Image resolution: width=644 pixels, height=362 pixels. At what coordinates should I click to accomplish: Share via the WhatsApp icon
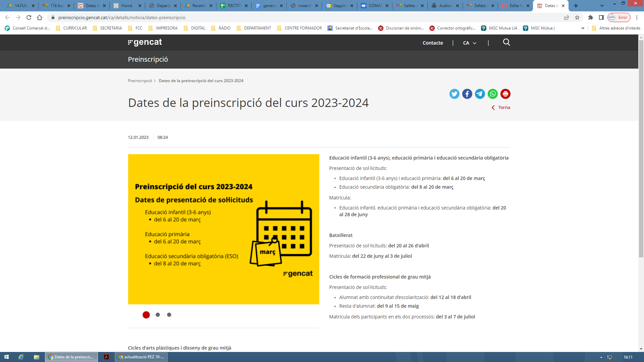[x=492, y=94]
